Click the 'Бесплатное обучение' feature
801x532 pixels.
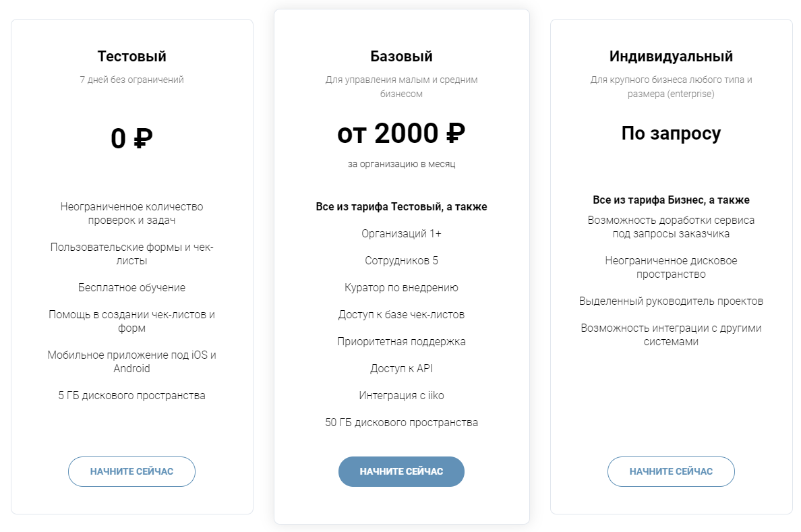pos(131,287)
